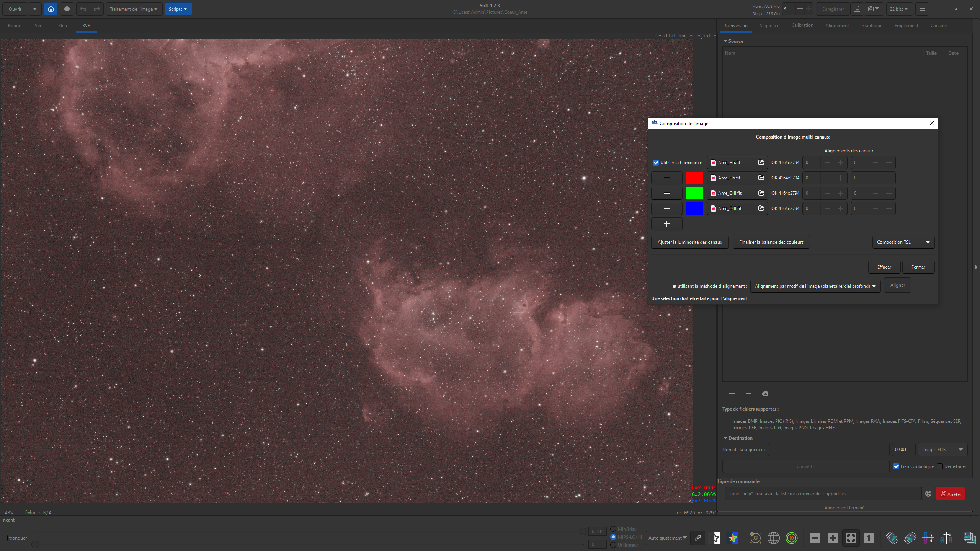
Task: Open the Alignement tab
Action: point(837,26)
